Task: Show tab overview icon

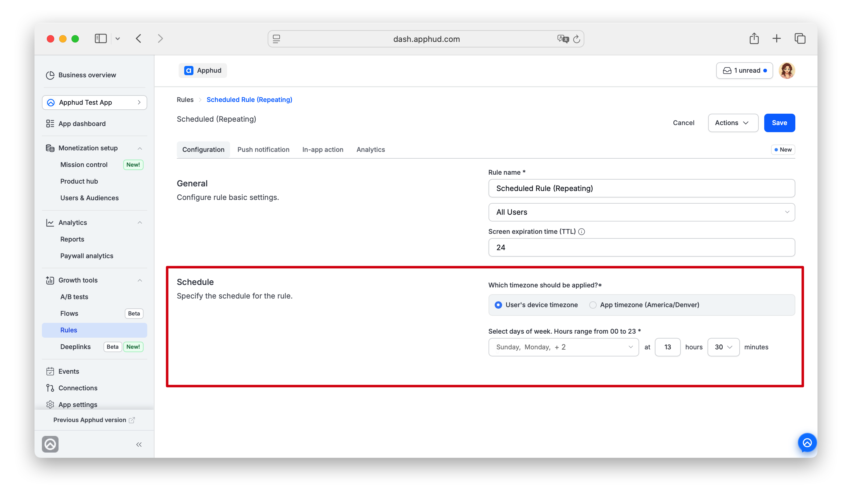Action: click(800, 39)
